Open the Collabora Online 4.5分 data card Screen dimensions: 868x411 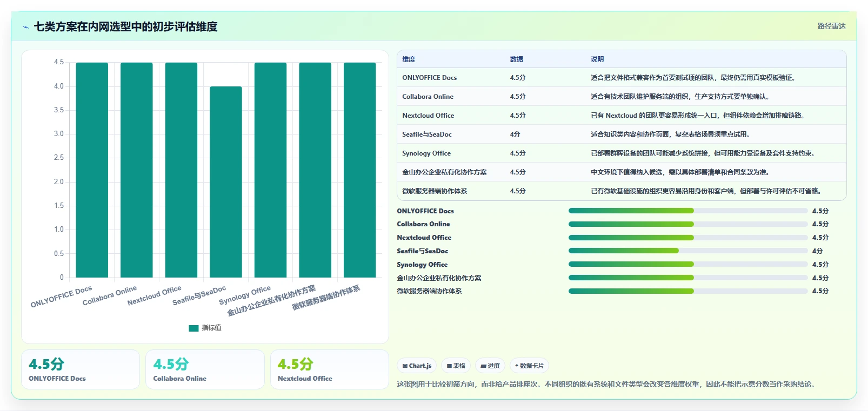(205, 369)
